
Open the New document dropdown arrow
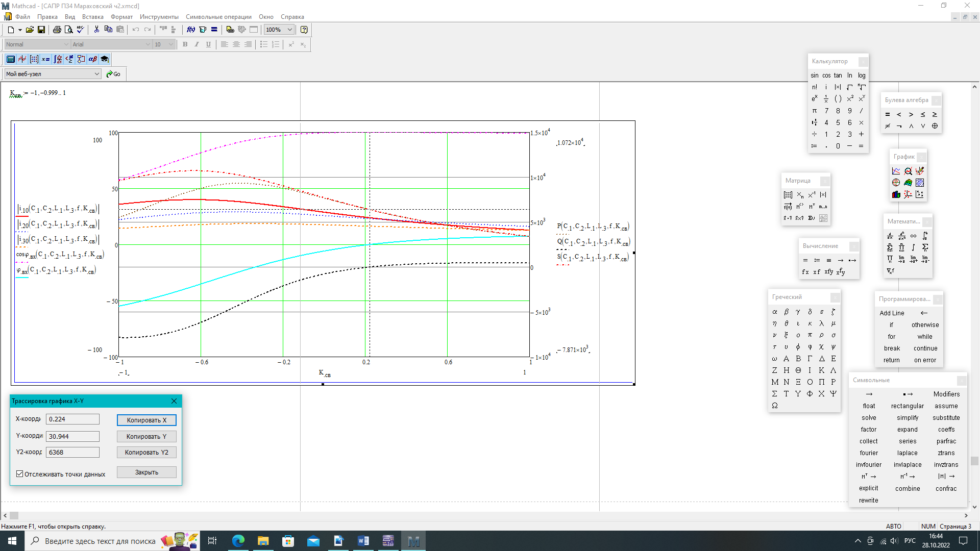20,30
